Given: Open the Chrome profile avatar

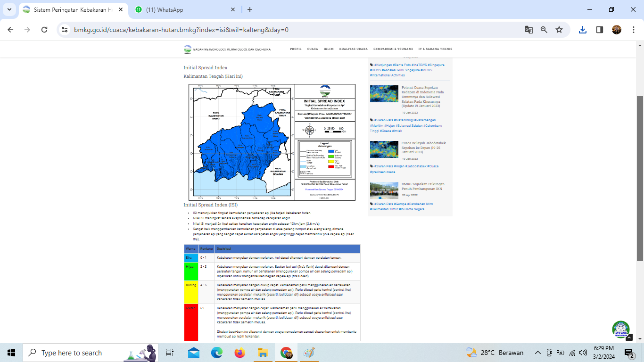Looking at the screenshot, I should (617, 30).
